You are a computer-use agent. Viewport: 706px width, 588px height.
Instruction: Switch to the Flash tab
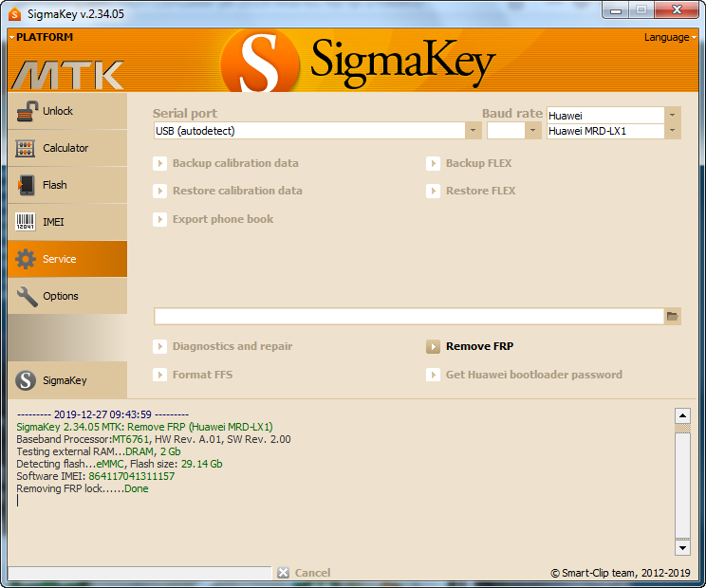pos(67,185)
